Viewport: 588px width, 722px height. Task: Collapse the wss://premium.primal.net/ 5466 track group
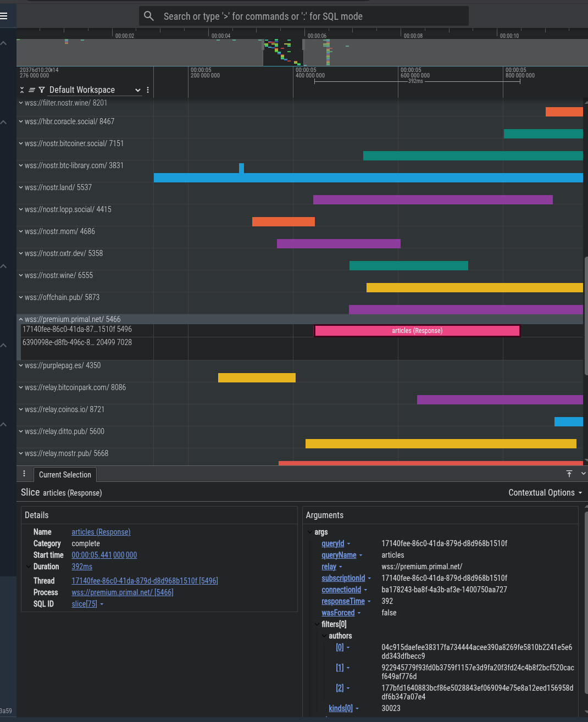click(21, 319)
